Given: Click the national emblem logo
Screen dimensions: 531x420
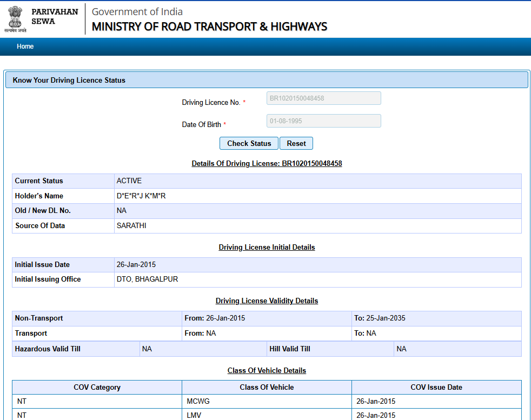Looking at the screenshot, I should tap(15, 19).
